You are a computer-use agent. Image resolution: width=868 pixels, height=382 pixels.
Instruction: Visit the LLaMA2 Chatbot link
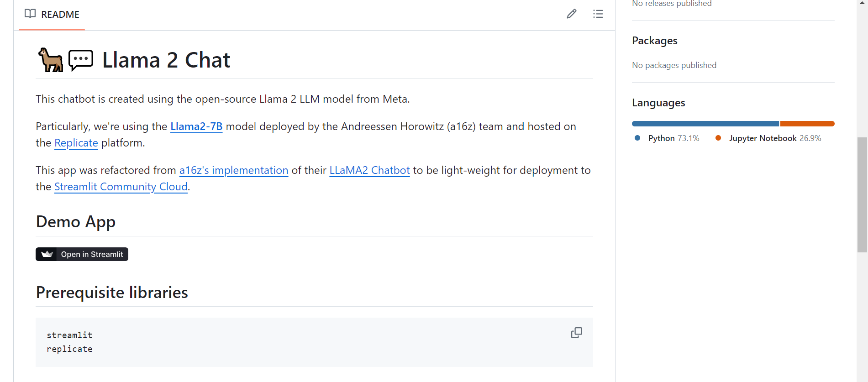click(x=369, y=170)
